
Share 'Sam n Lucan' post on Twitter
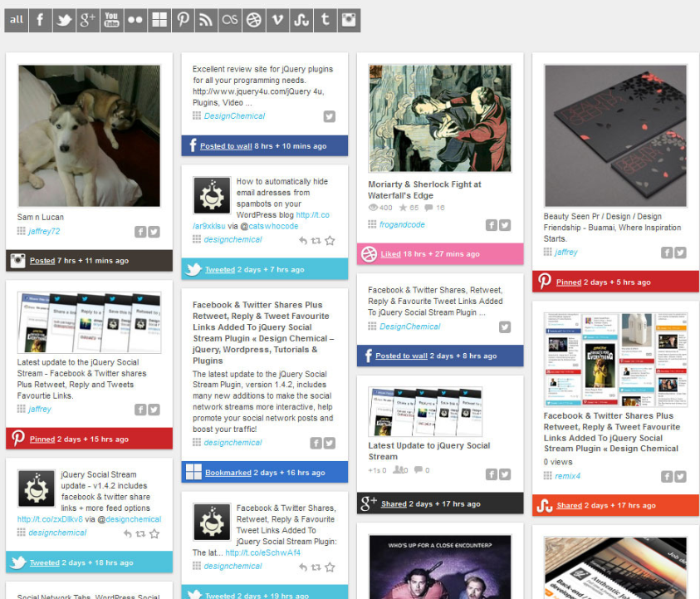[154, 232]
